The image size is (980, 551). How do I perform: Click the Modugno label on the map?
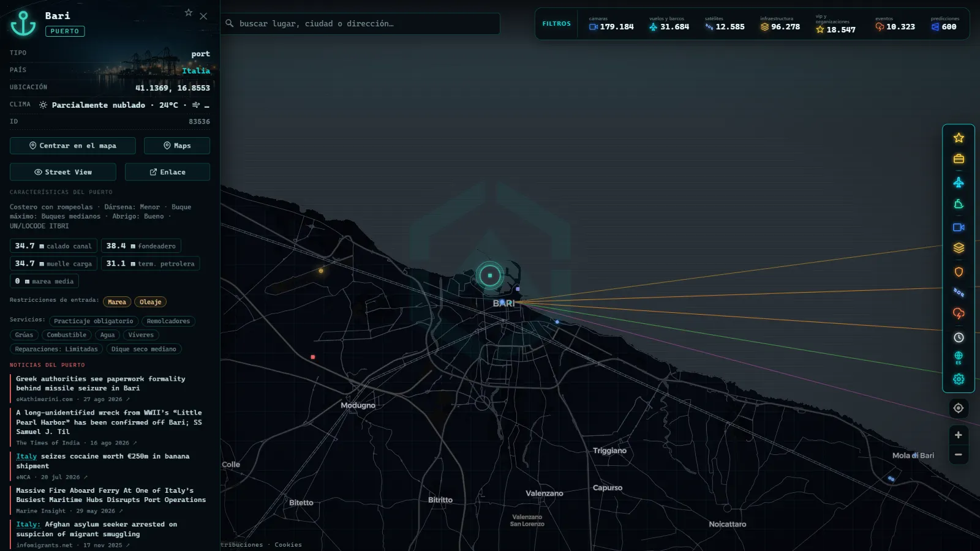[358, 405]
